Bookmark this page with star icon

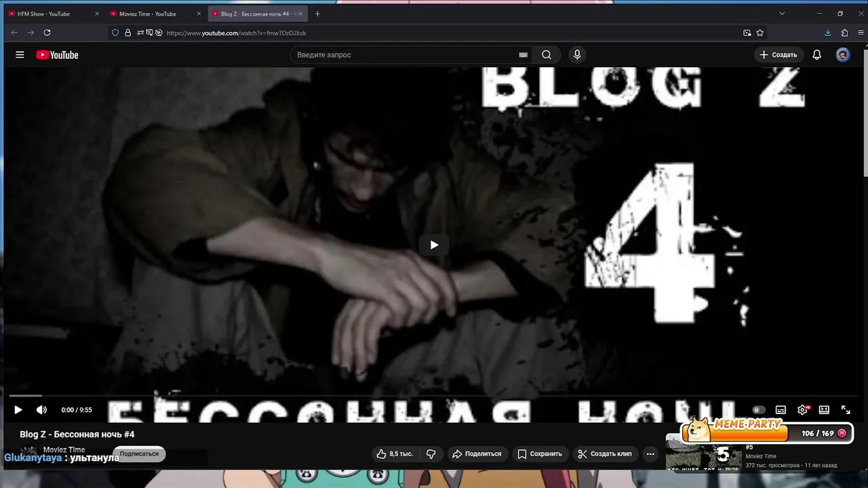point(760,33)
